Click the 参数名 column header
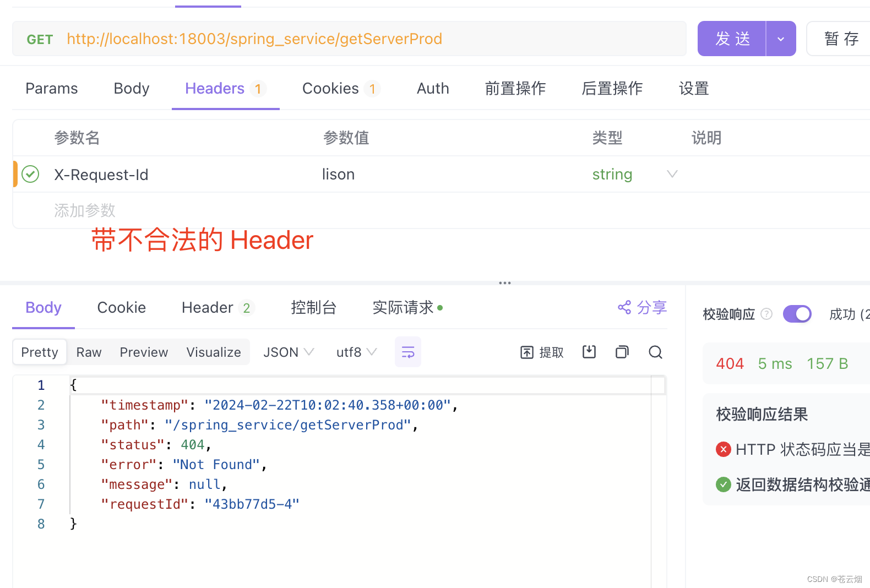The width and height of the screenshot is (870, 588). pyautogui.click(x=77, y=138)
